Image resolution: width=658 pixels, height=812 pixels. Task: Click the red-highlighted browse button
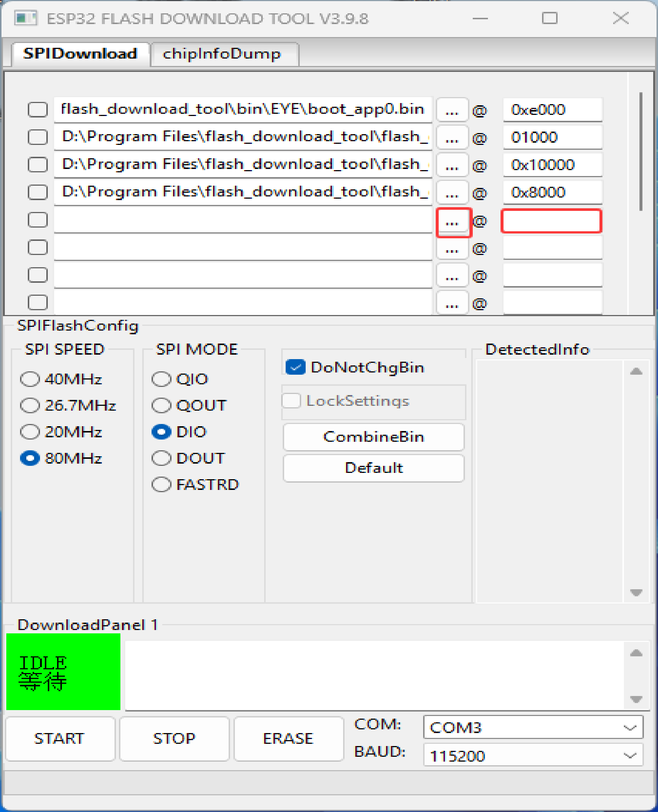[453, 222]
